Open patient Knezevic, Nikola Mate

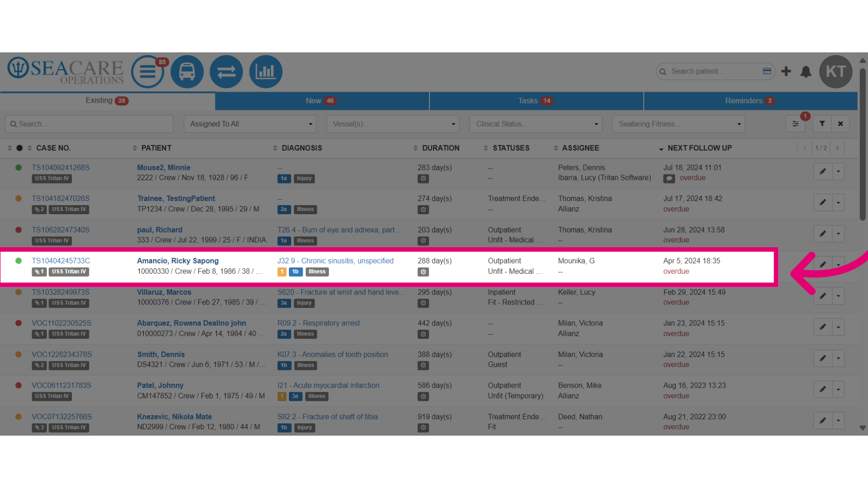coord(175,417)
